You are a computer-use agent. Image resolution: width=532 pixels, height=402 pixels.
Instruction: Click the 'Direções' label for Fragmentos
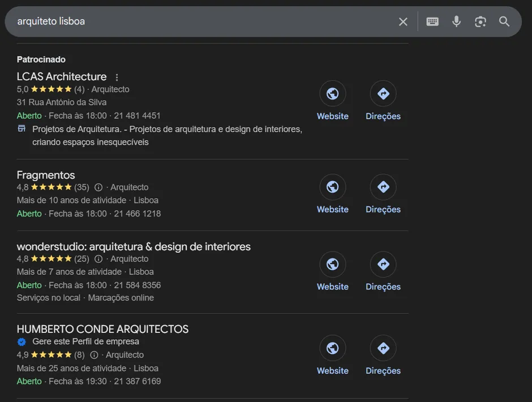383,209
